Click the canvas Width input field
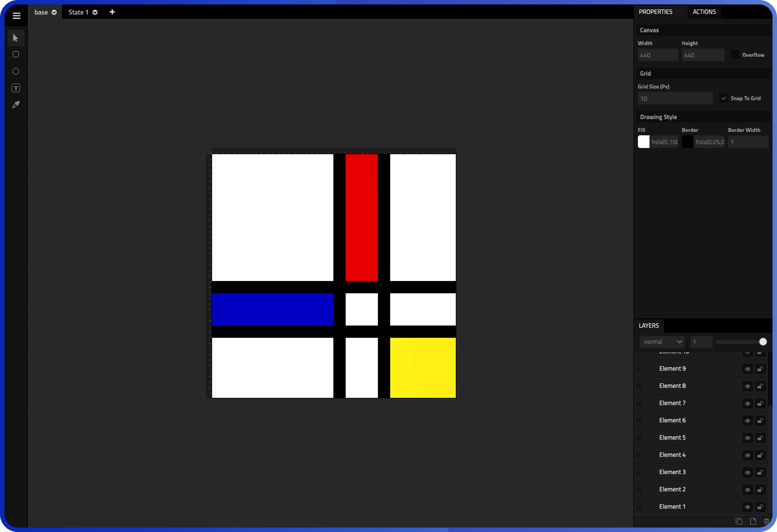777x532 pixels. 658,55
